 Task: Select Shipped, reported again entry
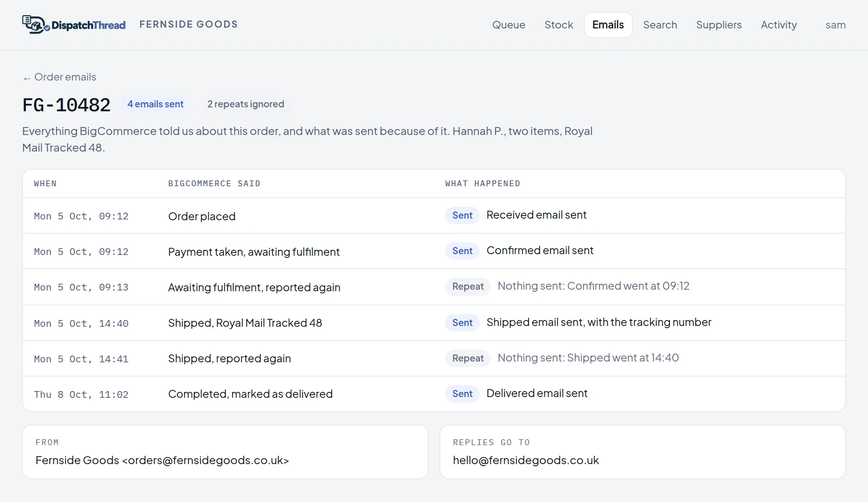[x=229, y=358]
